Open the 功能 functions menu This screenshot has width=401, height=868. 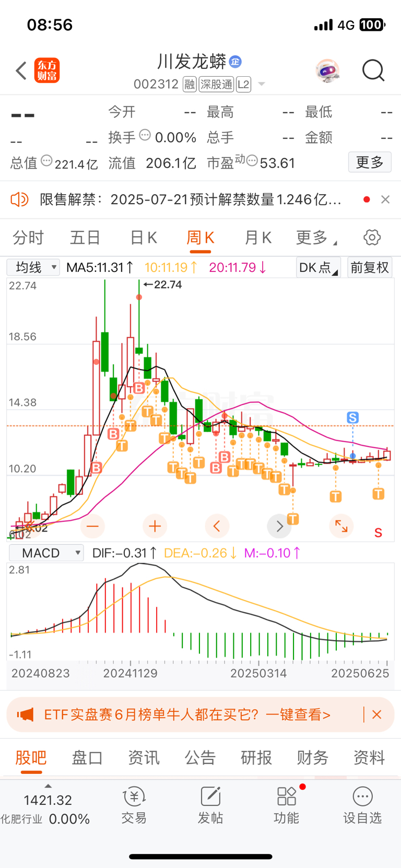(x=287, y=805)
